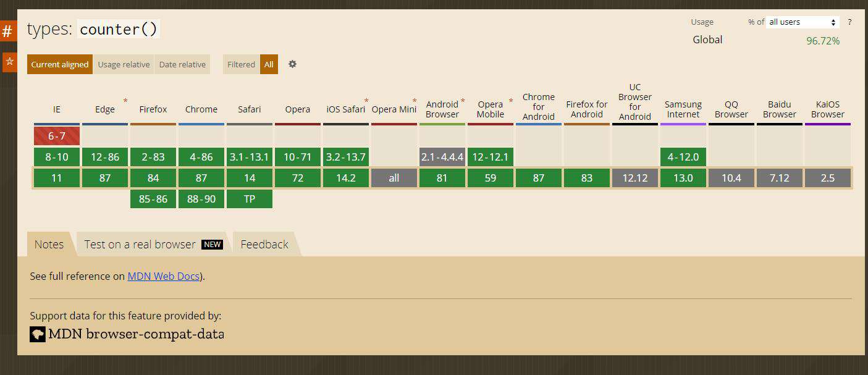868x375 pixels.
Task: Click the Firefox 2-83 cell
Action: click(x=153, y=157)
